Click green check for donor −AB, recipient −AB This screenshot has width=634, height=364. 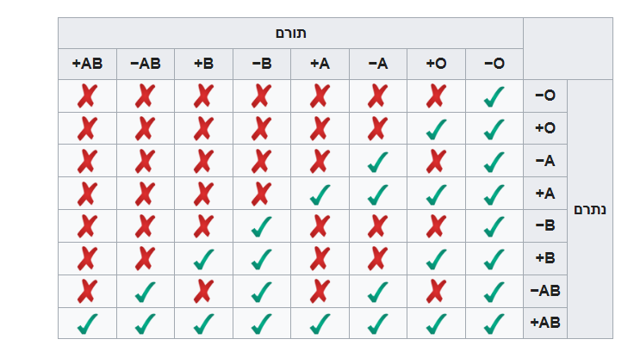(145, 291)
